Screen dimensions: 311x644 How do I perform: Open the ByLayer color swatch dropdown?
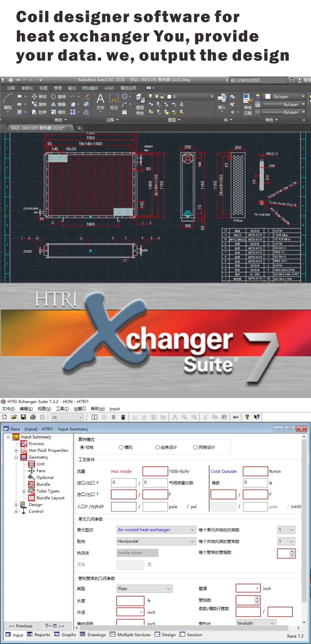pos(303,96)
